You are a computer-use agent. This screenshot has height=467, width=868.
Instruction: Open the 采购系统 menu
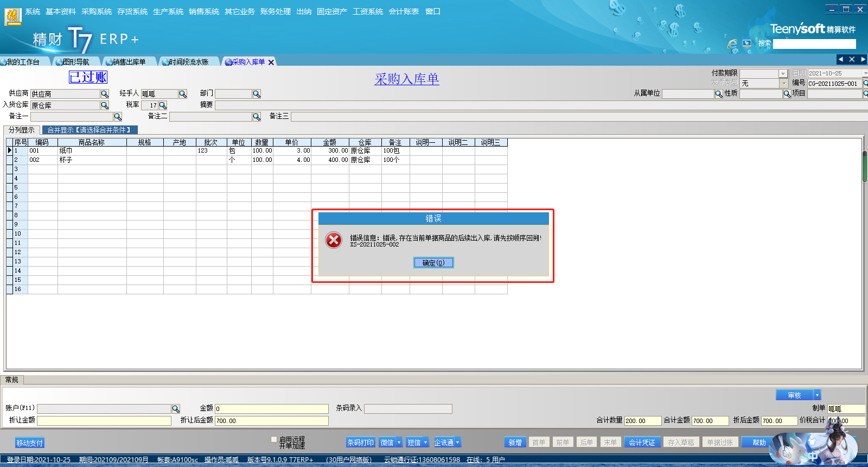pyautogui.click(x=96, y=11)
